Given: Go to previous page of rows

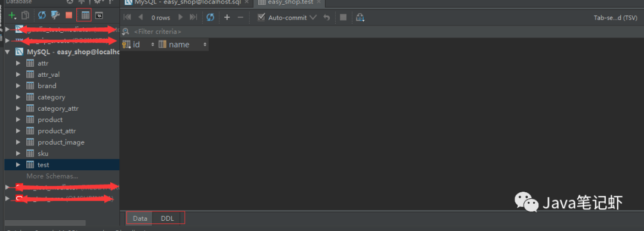Looking at the screenshot, I should pyautogui.click(x=141, y=17).
